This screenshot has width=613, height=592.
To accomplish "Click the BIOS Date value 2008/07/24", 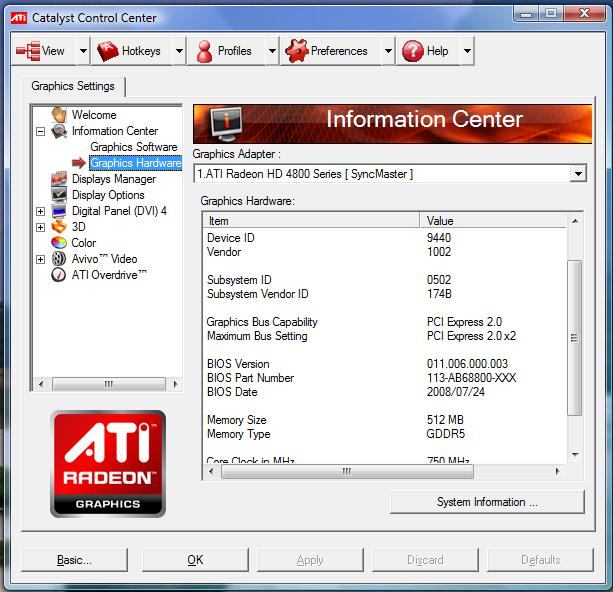I will coord(456,392).
